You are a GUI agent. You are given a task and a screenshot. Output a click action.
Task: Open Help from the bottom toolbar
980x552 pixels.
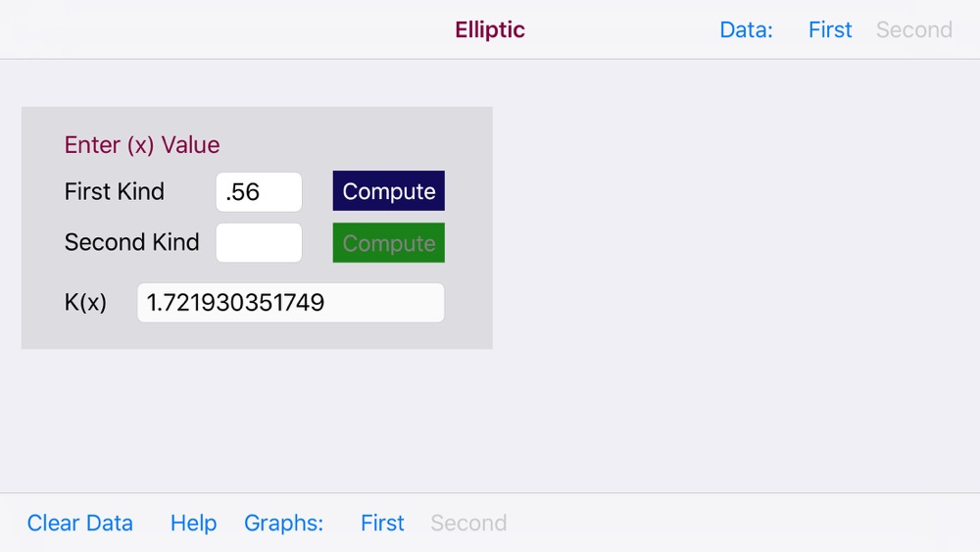tap(193, 524)
